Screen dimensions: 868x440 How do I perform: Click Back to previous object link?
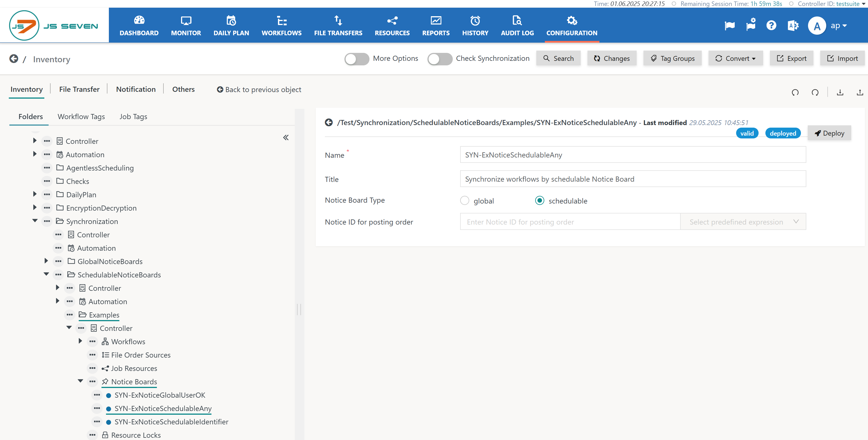[x=259, y=90]
